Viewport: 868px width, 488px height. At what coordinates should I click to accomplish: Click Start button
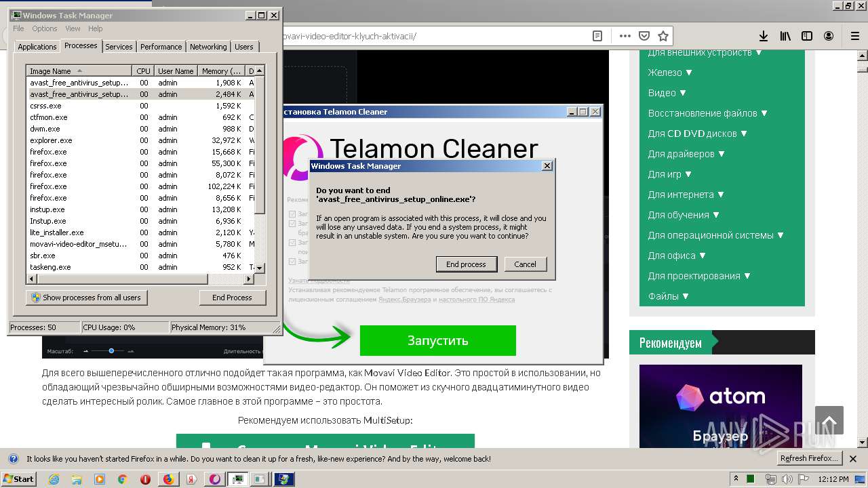pyautogui.click(x=18, y=479)
